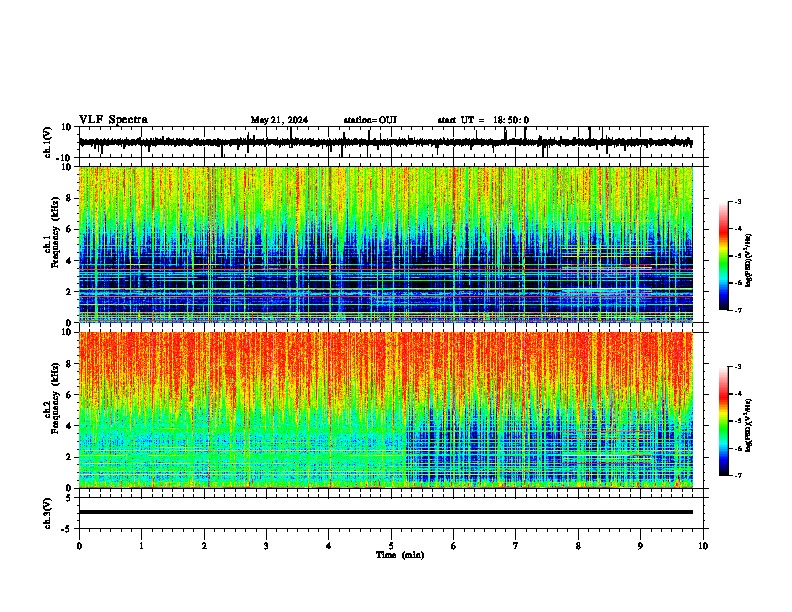Click inside the ch.1 frequency spectrogram
This screenshot has width=792, height=612.
[x=386, y=244]
